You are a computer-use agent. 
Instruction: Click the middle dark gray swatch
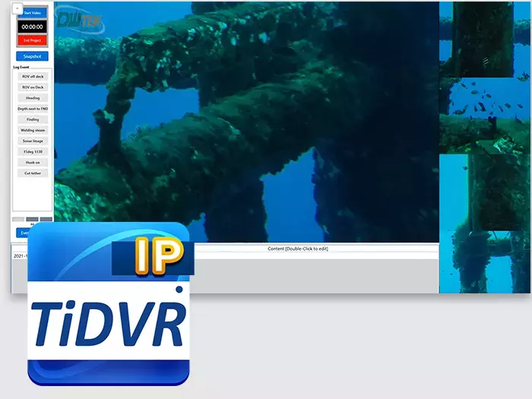click(32, 219)
